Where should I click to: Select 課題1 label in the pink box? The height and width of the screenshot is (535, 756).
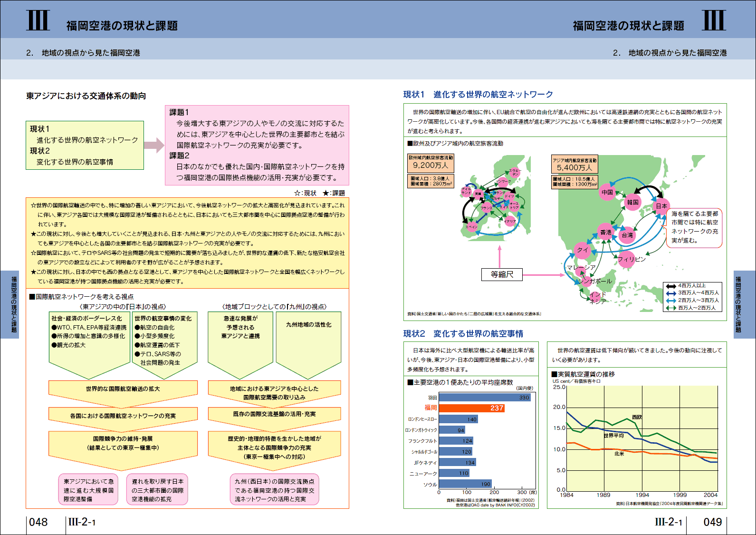coord(179,112)
